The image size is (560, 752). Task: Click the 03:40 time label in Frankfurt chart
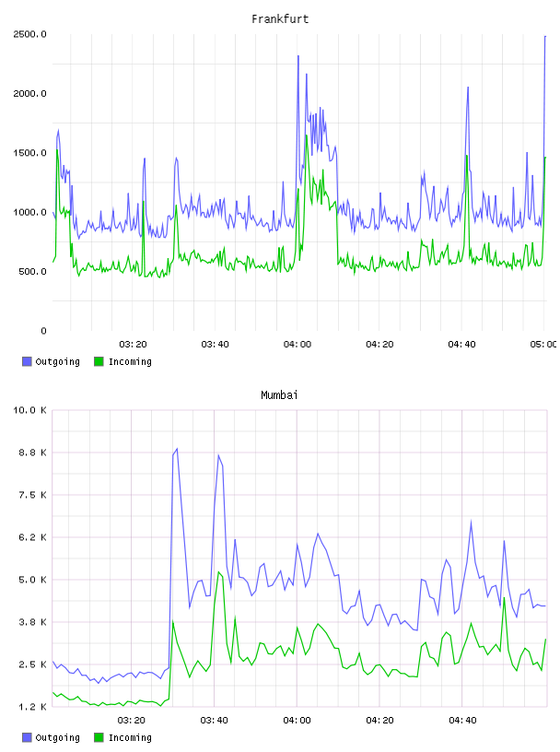(x=215, y=345)
